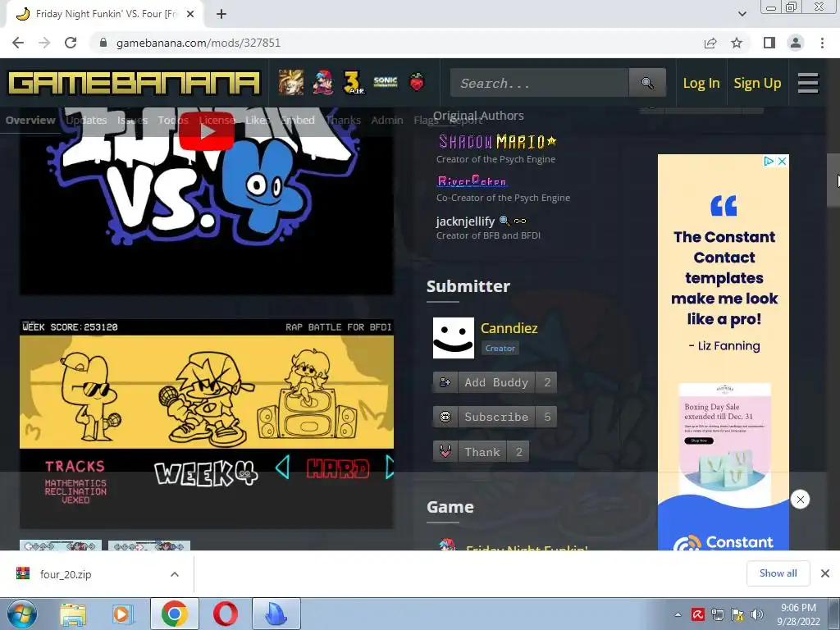
Task: Click the four_20.zip archive icon
Action: click(x=23, y=573)
